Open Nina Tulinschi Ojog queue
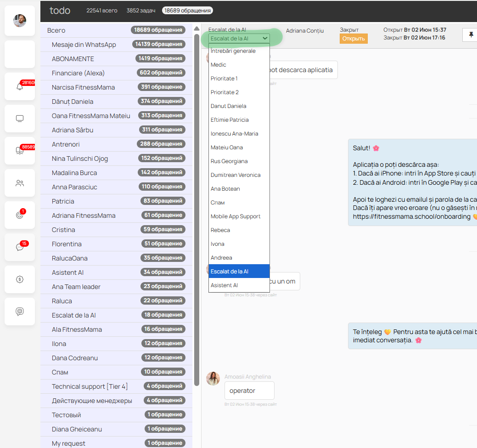This screenshot has width=477, height=448. pos(116,159)
